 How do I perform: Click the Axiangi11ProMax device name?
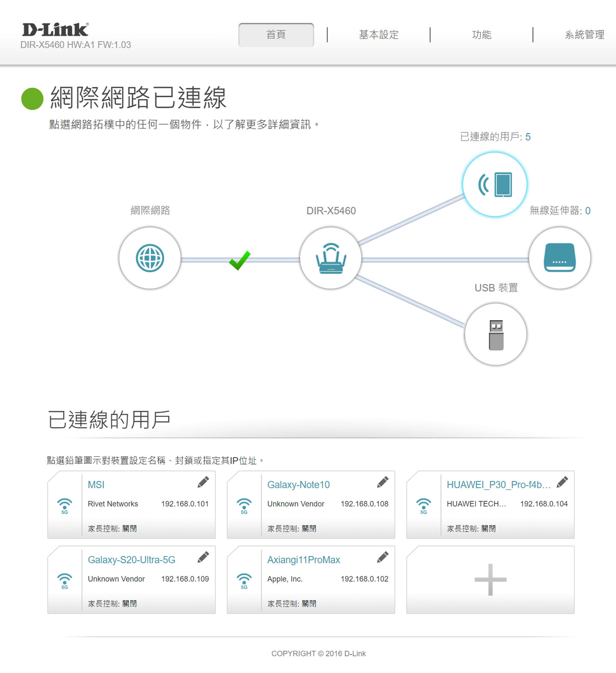[304, 560]
